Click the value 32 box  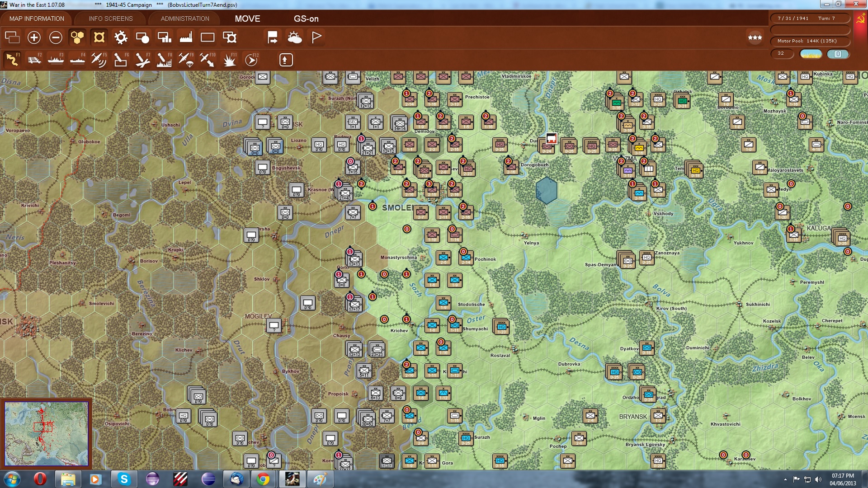pyautogui.click(x=782, y=53)
